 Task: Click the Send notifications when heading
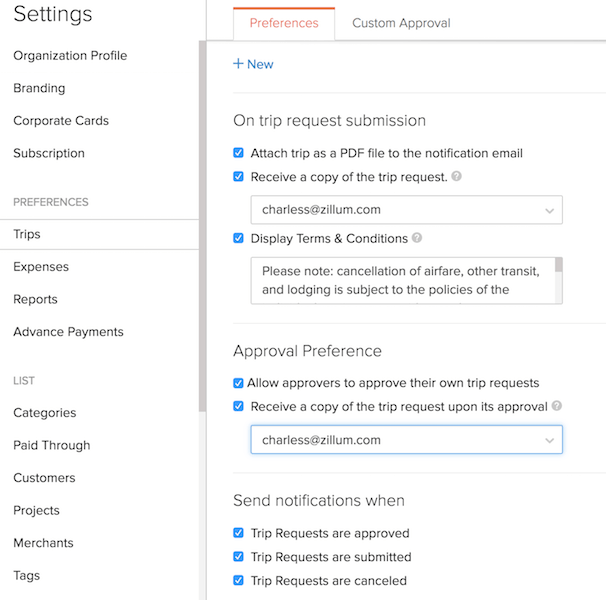(319, 500)
